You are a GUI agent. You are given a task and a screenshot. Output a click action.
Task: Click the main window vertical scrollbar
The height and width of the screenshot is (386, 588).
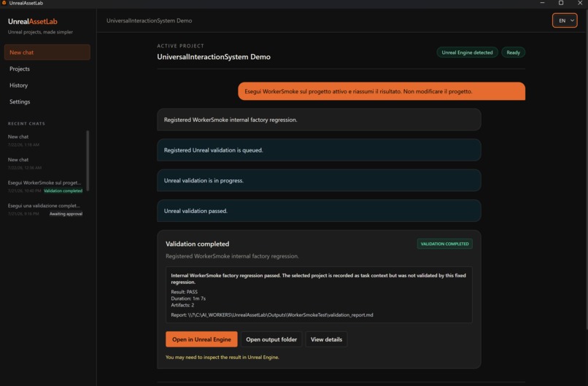tap(586, 169)
